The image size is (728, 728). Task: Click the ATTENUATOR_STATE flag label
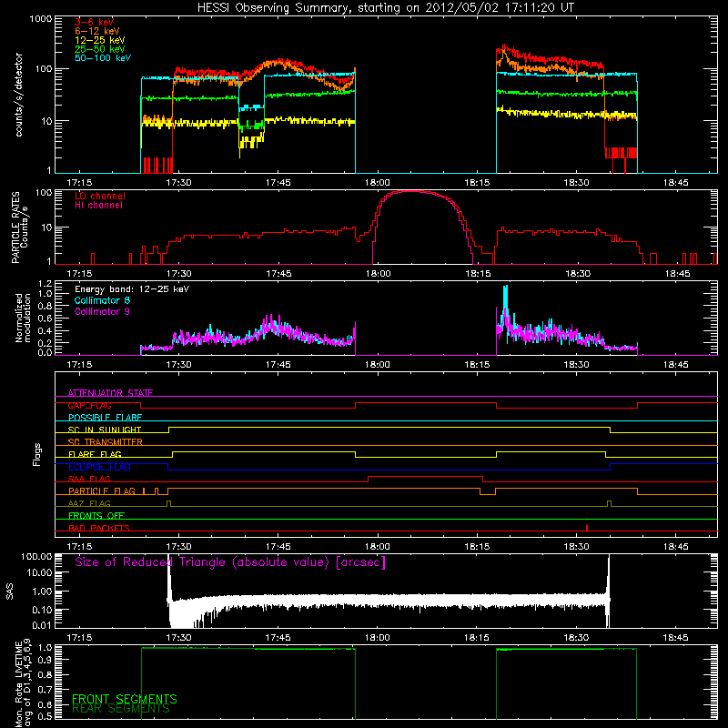[110, 393]
